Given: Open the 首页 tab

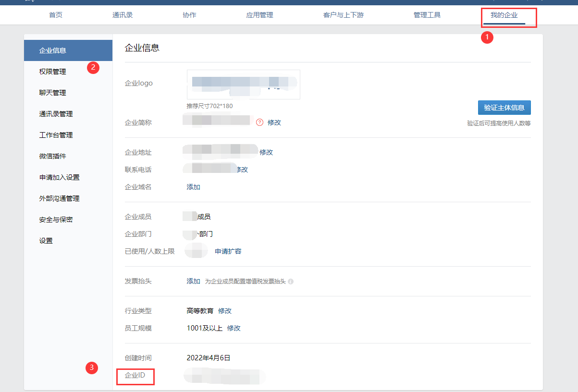Looking at the screenshot, I should (x=56, y=15).
